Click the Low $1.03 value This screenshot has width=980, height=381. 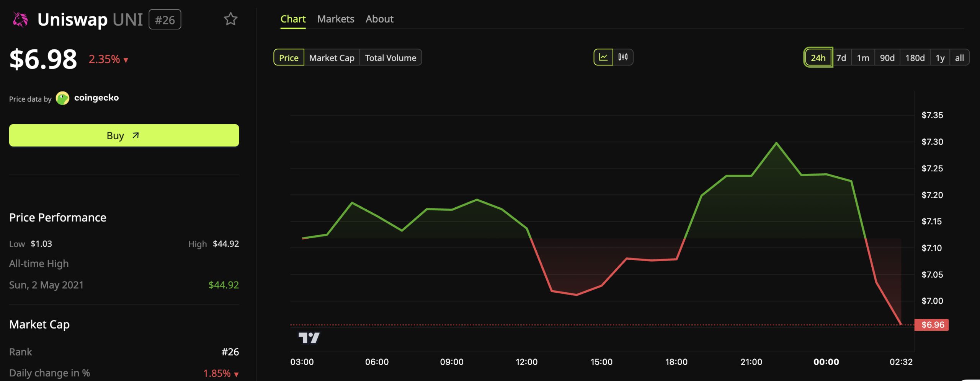coord(41,244)
